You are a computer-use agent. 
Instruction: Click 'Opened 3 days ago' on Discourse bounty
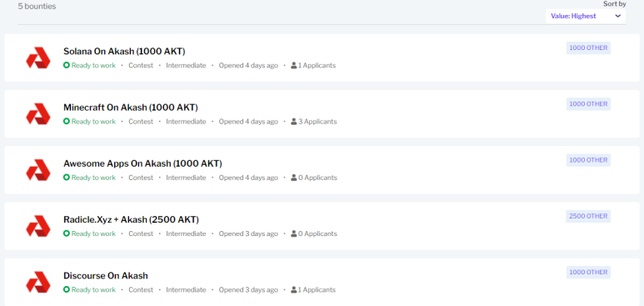click(x=248, y=290)
